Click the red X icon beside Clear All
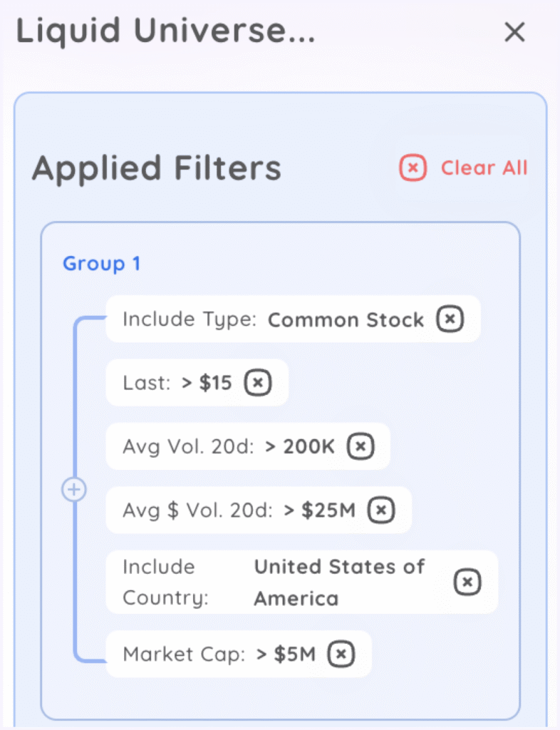The image size is (560, 730). click(413, 168)
